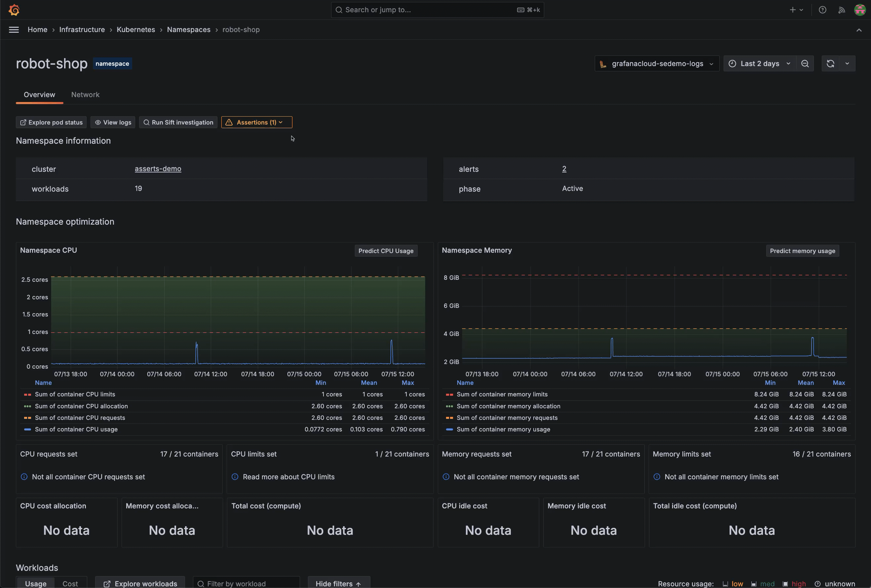The width and height of the screenshot is (871, 588).
Task: Open grafanacloud-sedemo-logs datasource dropdown
Action: (x=657, y=64)
